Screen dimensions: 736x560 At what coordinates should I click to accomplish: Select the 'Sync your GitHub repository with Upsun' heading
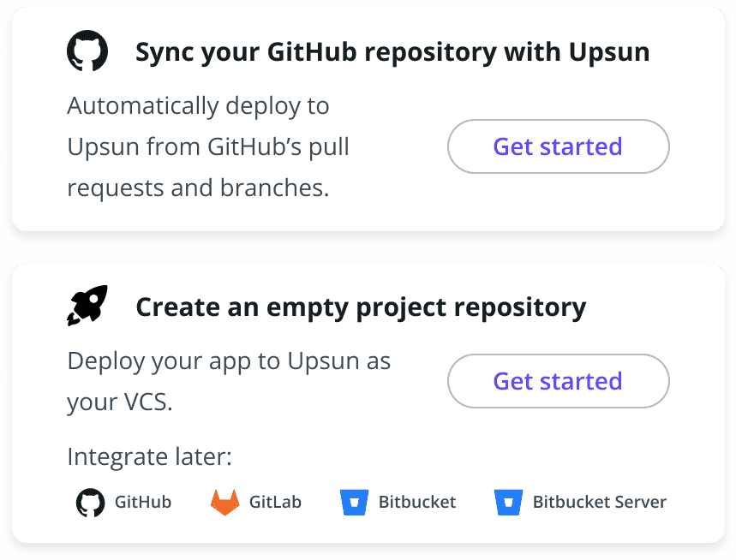[392, 52]
